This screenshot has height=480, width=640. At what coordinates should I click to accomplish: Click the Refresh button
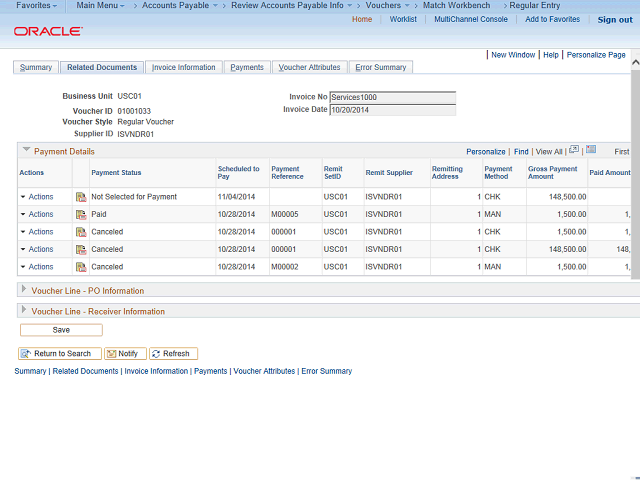pos(174,353)
